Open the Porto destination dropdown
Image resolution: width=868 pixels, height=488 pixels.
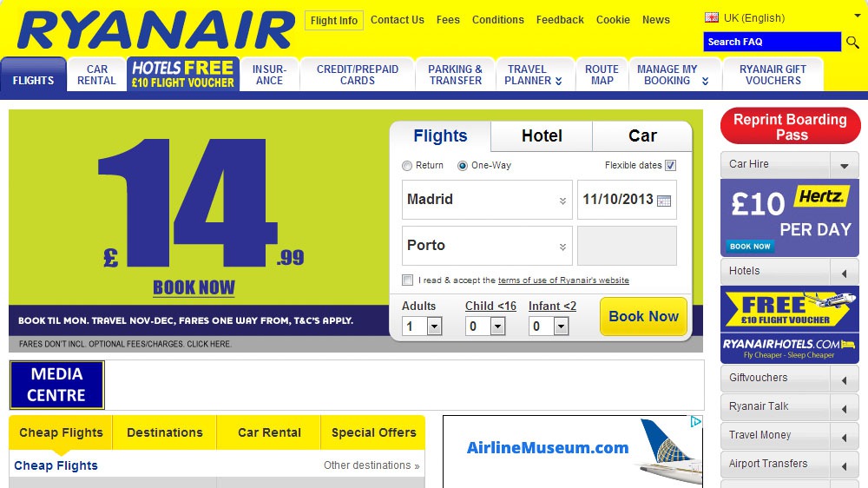(487, 246)
